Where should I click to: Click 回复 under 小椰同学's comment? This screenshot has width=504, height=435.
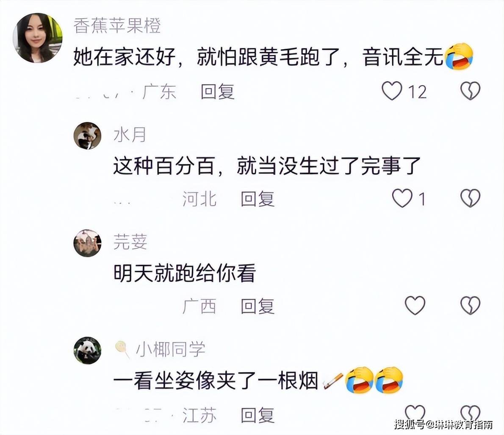point(258,415)
